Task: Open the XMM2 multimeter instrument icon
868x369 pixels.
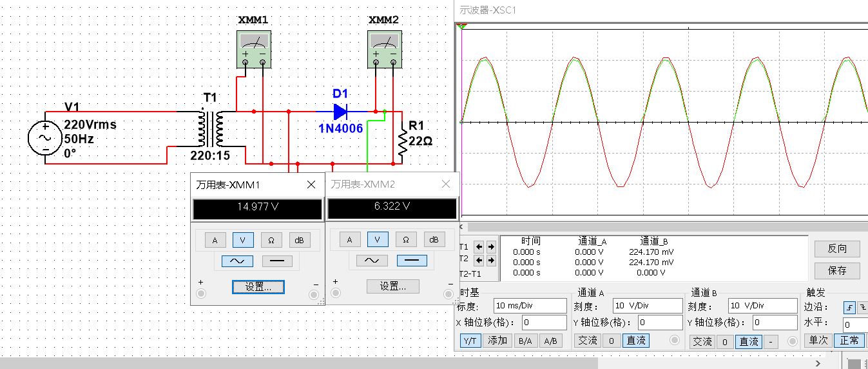Action: click(385, 48)
